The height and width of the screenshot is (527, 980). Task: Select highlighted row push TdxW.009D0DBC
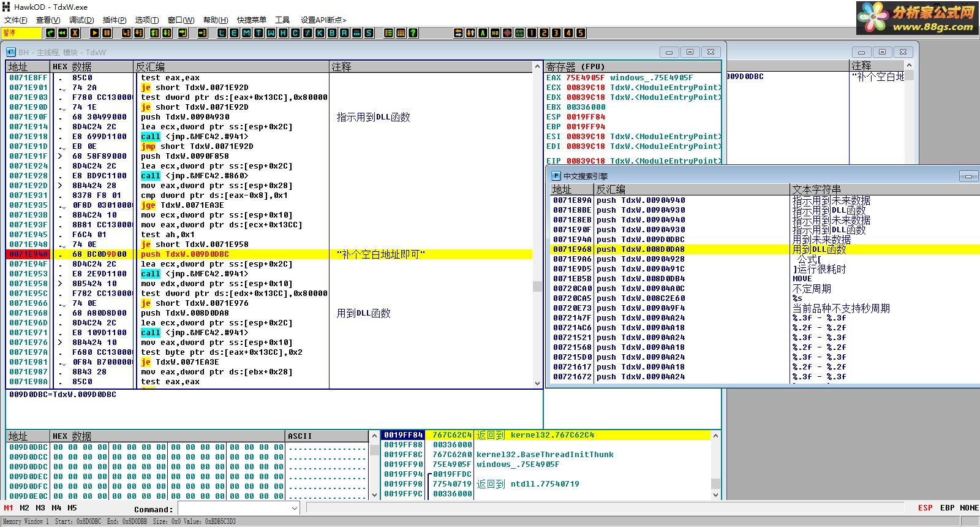pyautogui.click(x=269, y=254)
